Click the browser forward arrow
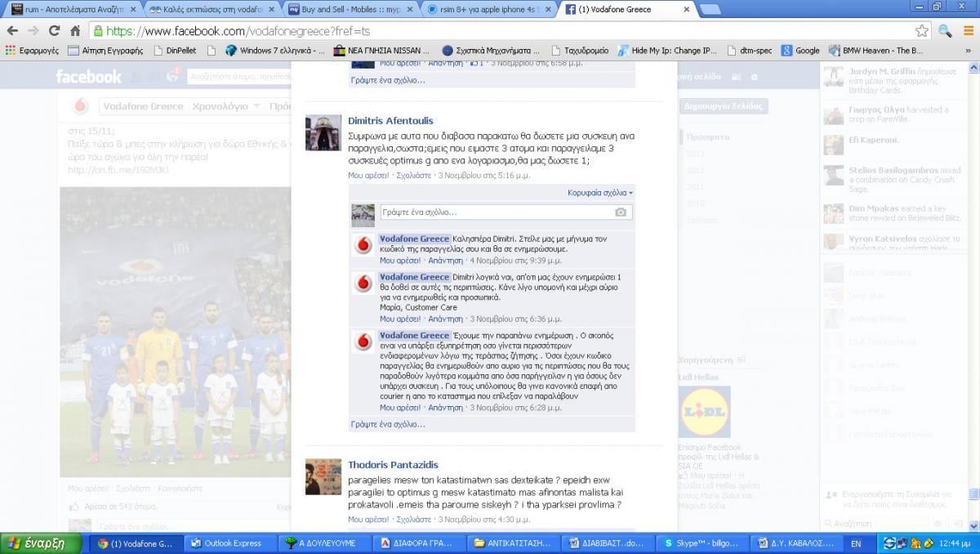 [x=33, y=31]
